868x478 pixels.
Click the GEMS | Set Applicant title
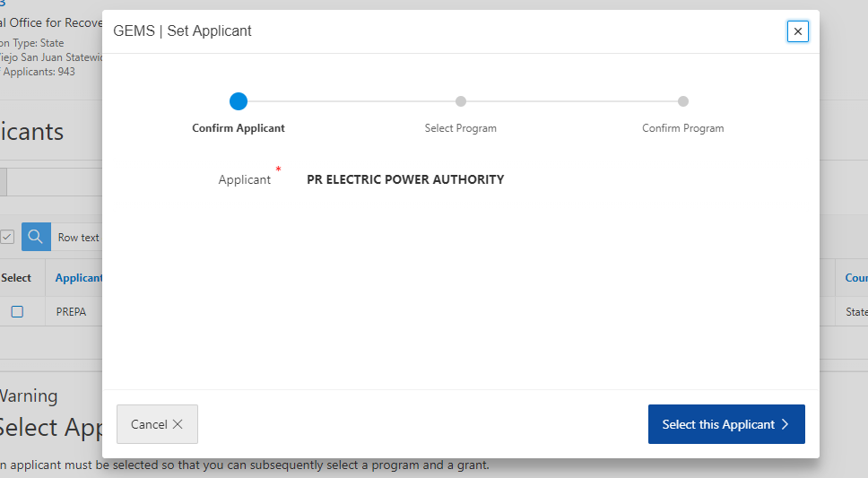[182, 31]
